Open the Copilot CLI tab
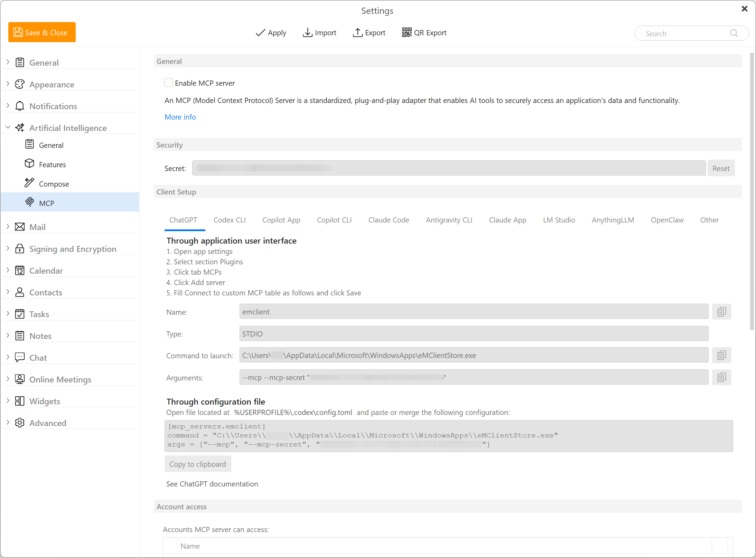Viewport: 756px width, 558px height. coord(334,220)
